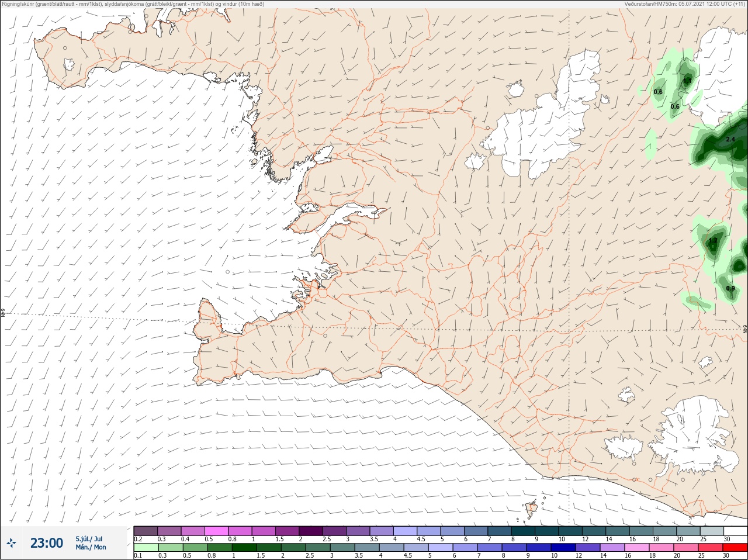748x560 pixels.
Task: Click the map title starting with 'Rigning/skúrir'
Action: [133, 4]
